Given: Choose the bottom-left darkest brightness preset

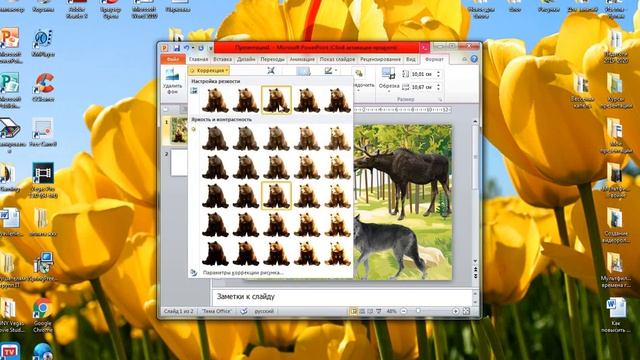Looking at the screenshot, I should pos(215,253).
